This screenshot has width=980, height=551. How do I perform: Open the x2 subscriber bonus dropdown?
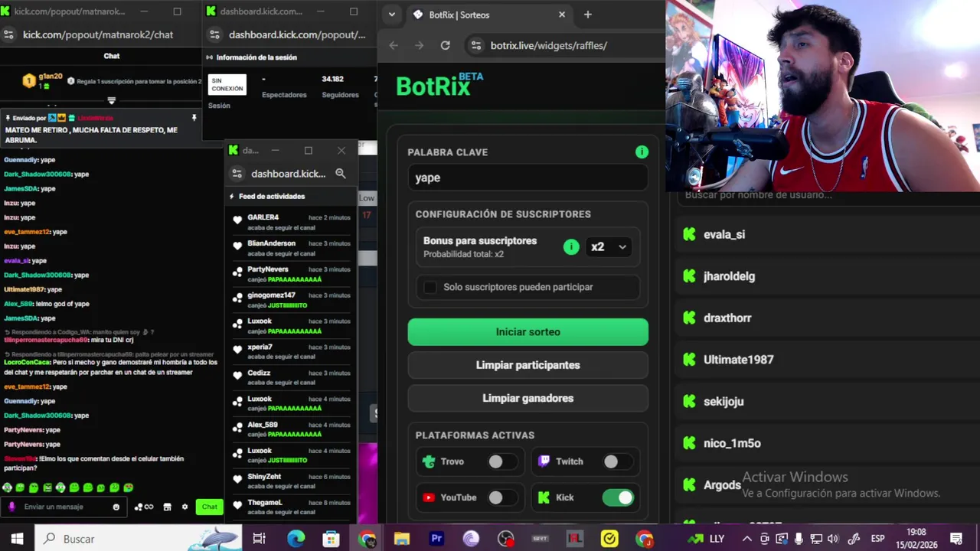click(x=609, y=246)
